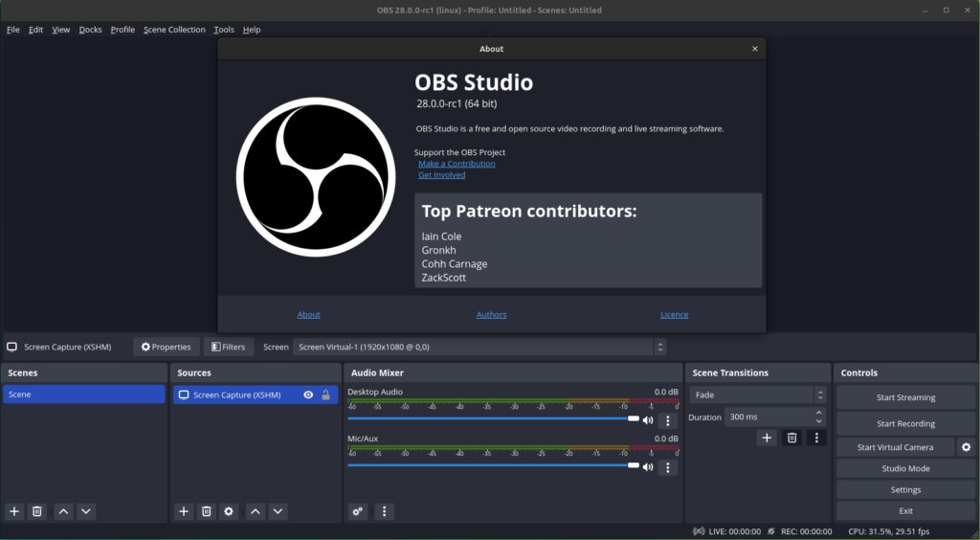Hide Screen Capture source via eye icon
Image resolution: width=980 pixels, height=540 pixels.
click(x=308, y=395)
